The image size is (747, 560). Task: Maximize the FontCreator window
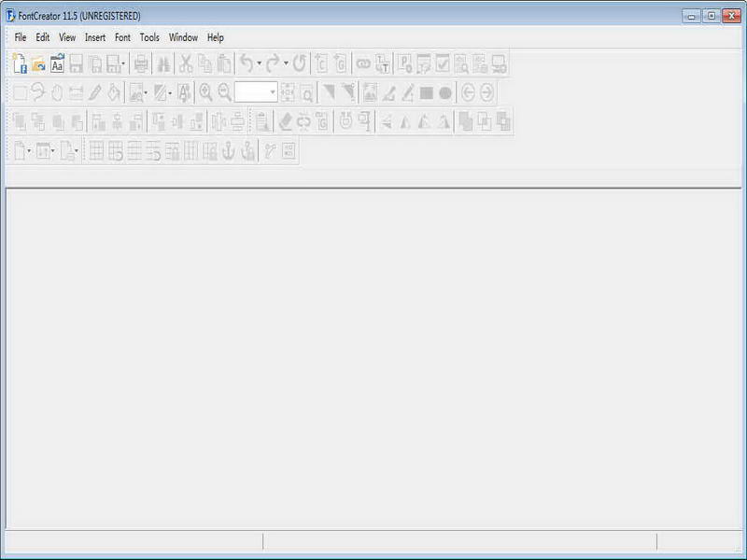click(x=712, y=16)
